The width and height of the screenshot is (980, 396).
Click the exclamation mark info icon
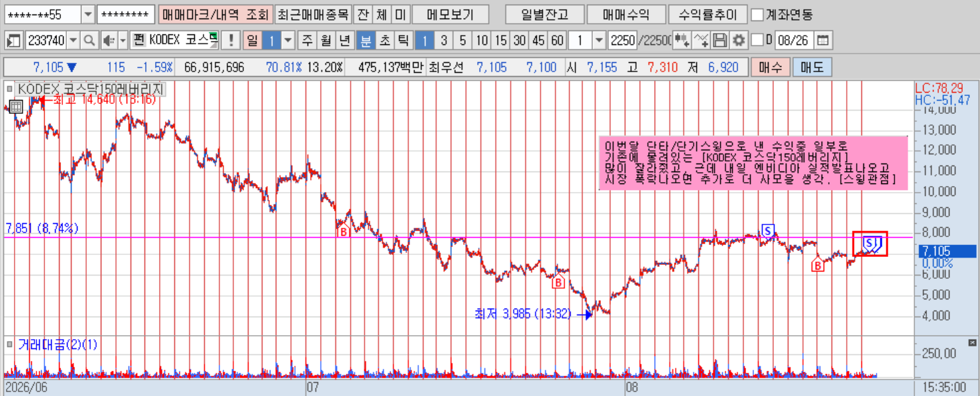tap(230, 41)
